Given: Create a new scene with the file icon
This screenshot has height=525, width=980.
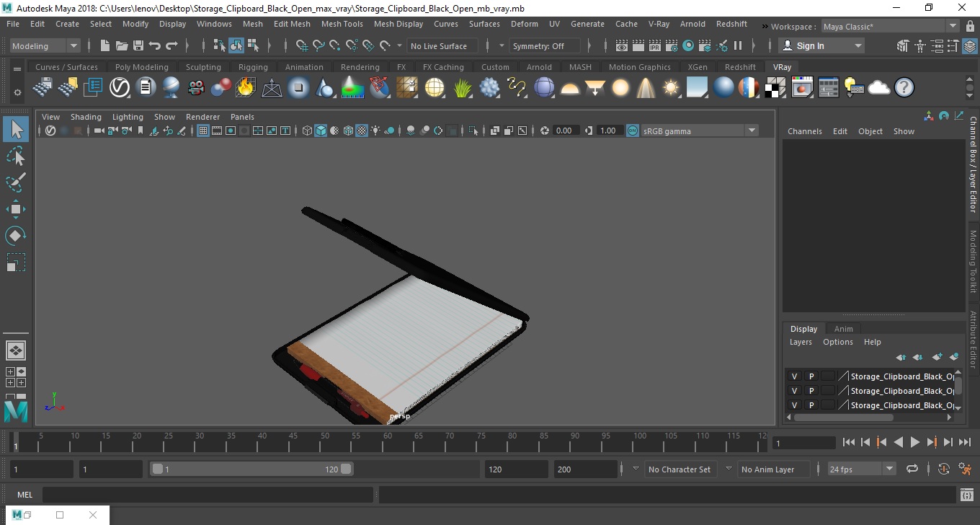Looking at the screenshot, I should coord(105,45).
